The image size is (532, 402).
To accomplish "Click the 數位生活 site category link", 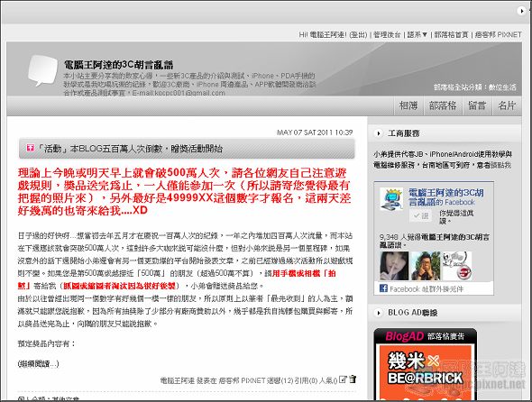I will pyautogui.click(x=502, y=87).
